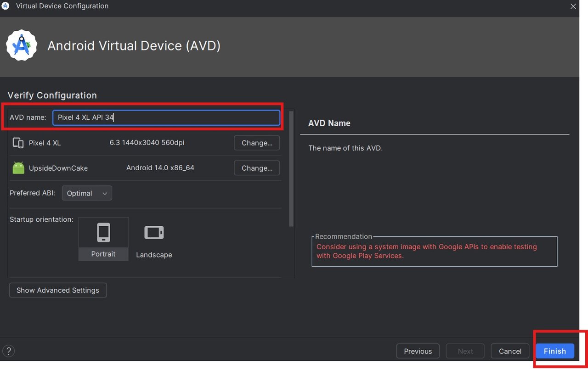
Task: Click the Preferred ABI label
Action: click(32, 193)
